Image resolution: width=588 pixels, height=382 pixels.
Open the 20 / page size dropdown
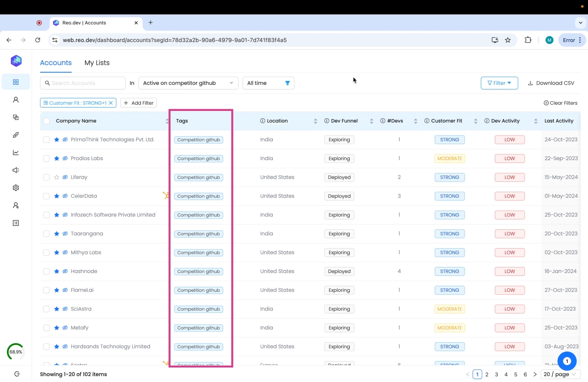(x=560, y=374)
